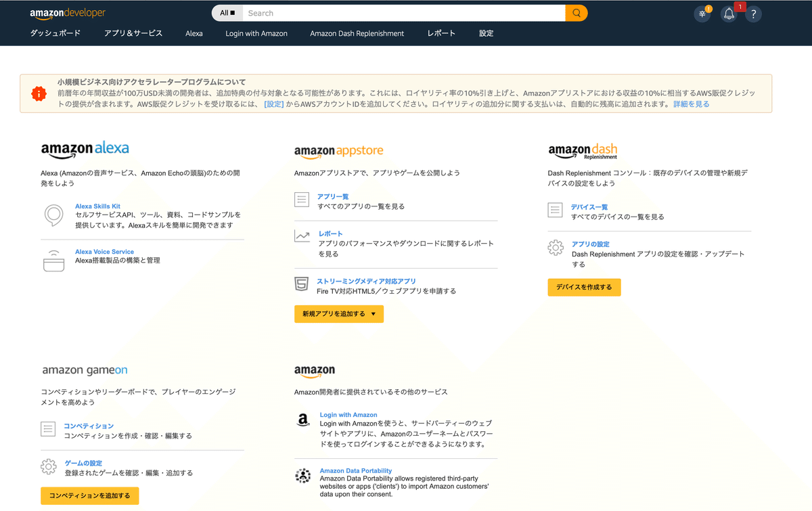Click the Login with Amazon 'a' icon

[x=303, y=420]
